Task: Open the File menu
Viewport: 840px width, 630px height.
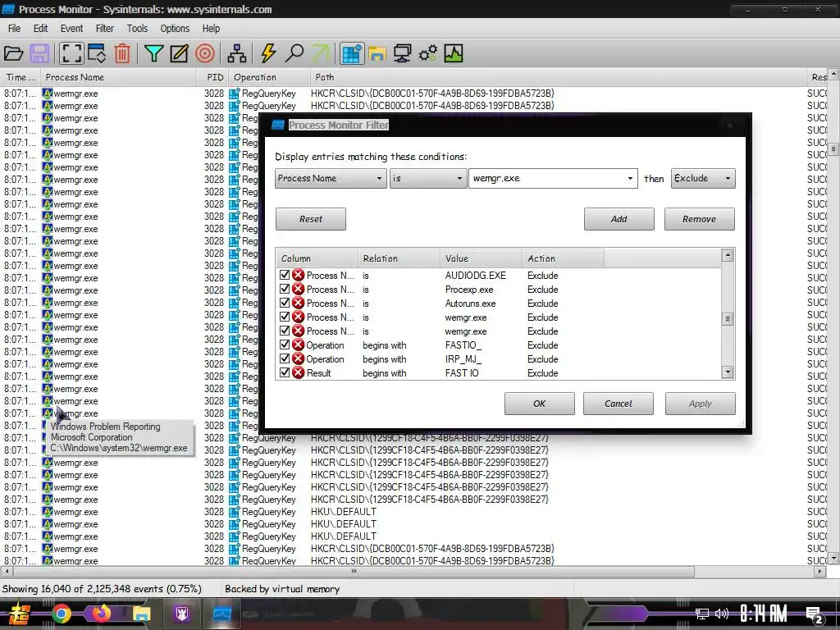Action: point(15,29)
